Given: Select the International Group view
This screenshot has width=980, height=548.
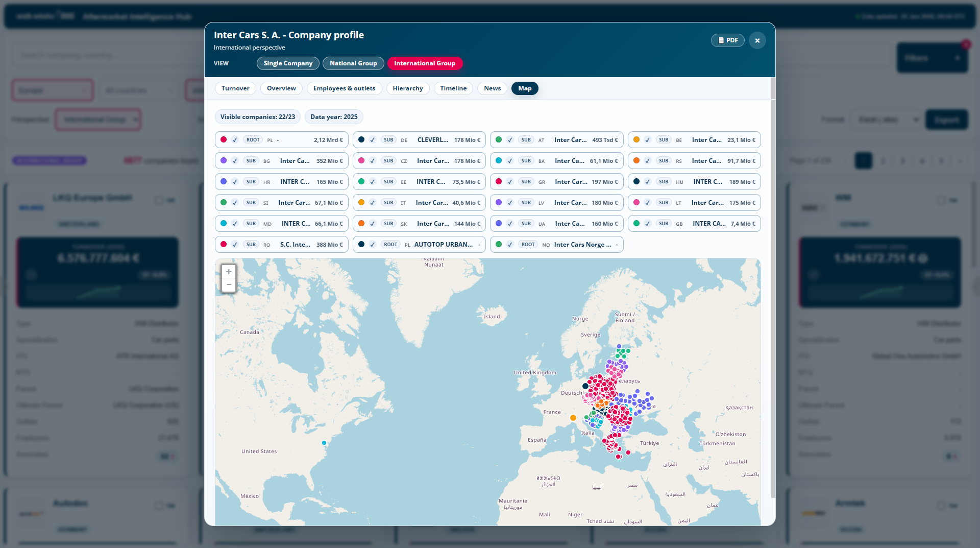Looking at the screenshot, I should pyautogui.click(x=425, y=63).
